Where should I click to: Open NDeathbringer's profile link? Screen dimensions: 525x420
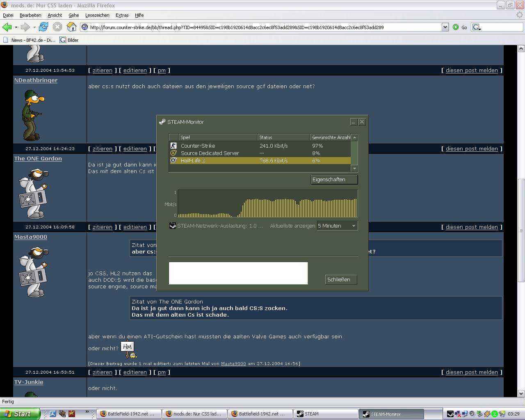click(36, 80)
